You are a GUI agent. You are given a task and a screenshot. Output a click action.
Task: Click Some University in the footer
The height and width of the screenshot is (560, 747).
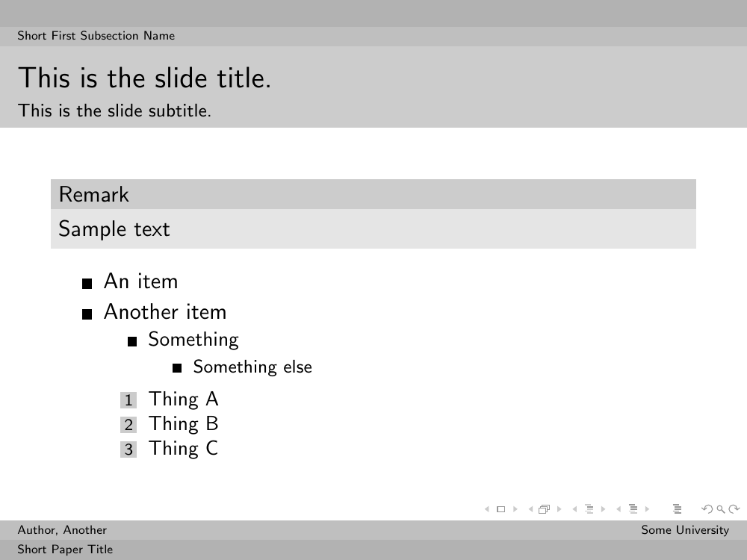[684, 530]
